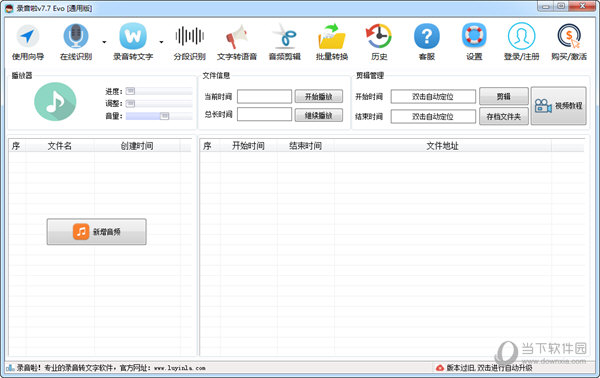
Task: Start 在线识别 online recognition microphone
Action: pyautogui.click(x=76, y=42)
